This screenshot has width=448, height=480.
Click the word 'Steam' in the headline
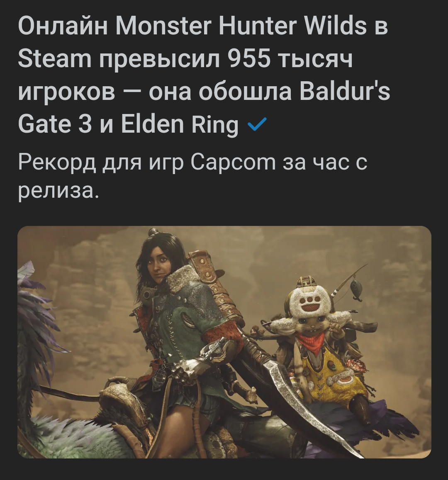pos(55,58)
